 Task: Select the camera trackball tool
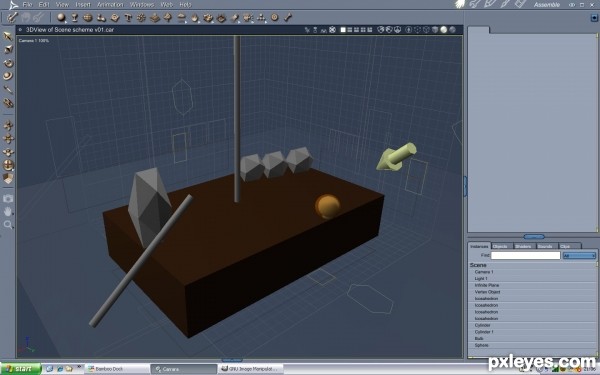pos(8,165)
